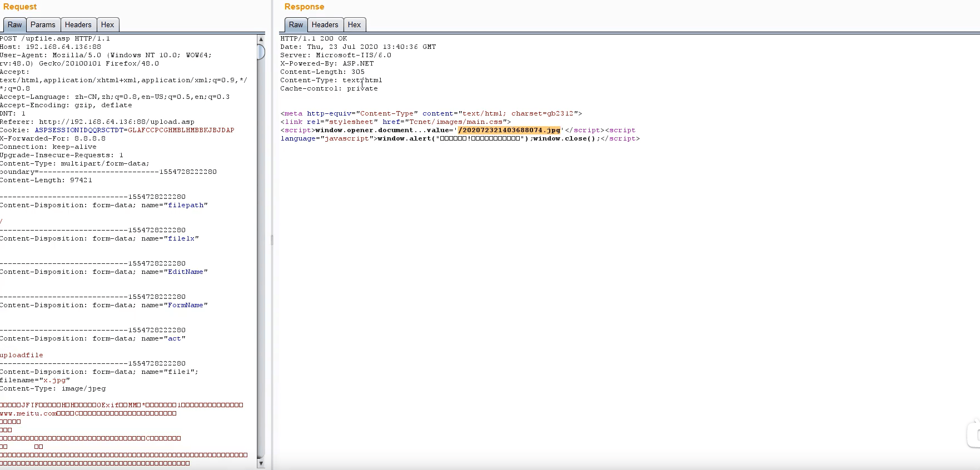980x470 pixels.
Task: Click the Request panel title
Action: click(20, 7)
